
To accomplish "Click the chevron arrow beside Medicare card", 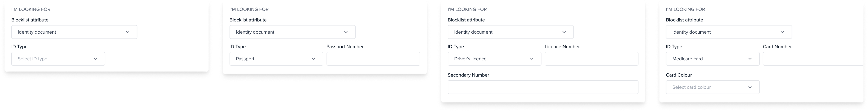I will [x=750, y=59].
